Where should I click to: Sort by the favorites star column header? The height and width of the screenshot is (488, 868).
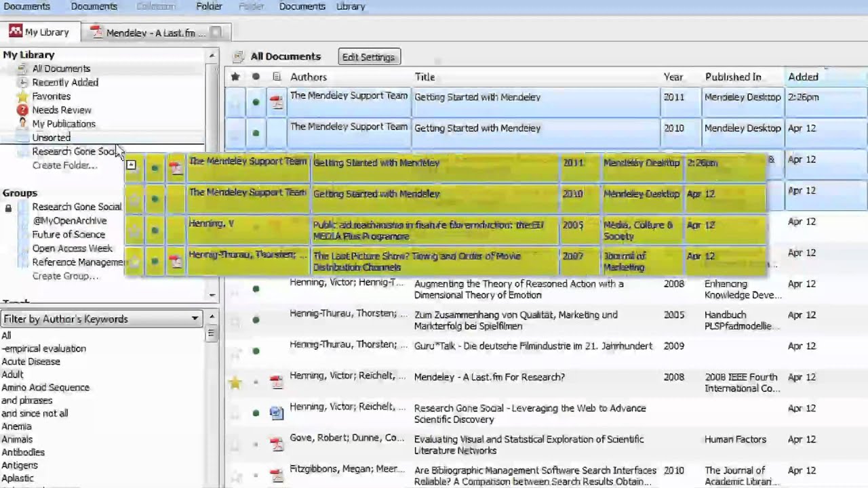[x=235, y=77]
